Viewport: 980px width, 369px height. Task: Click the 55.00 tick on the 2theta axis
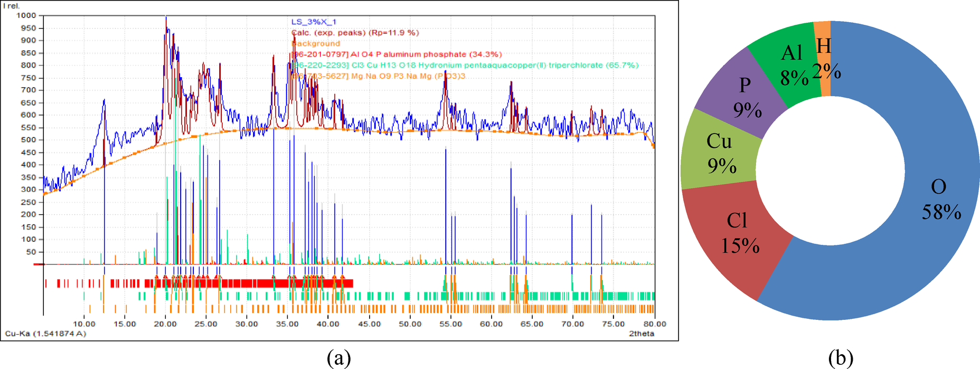point(450,324)
